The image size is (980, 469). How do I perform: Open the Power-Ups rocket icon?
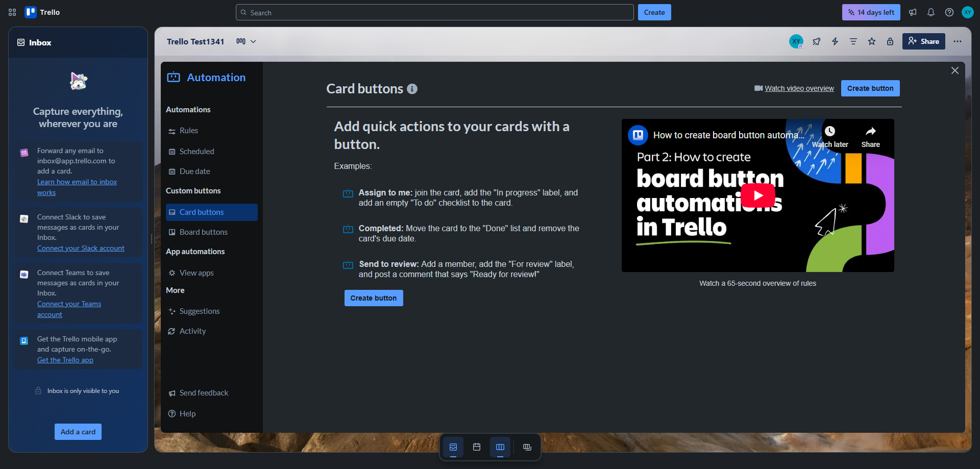pyautogui.click(x=817, y=41)
